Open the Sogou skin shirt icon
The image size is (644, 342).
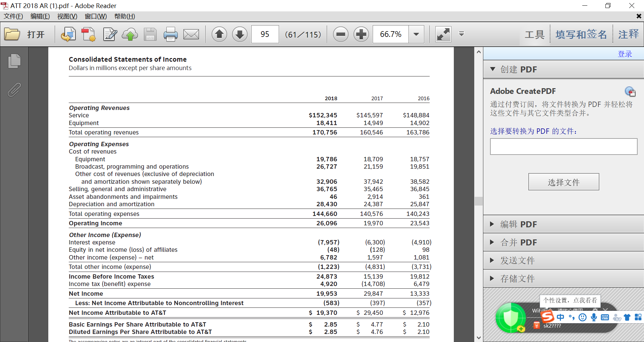click(x=627, y=317)
